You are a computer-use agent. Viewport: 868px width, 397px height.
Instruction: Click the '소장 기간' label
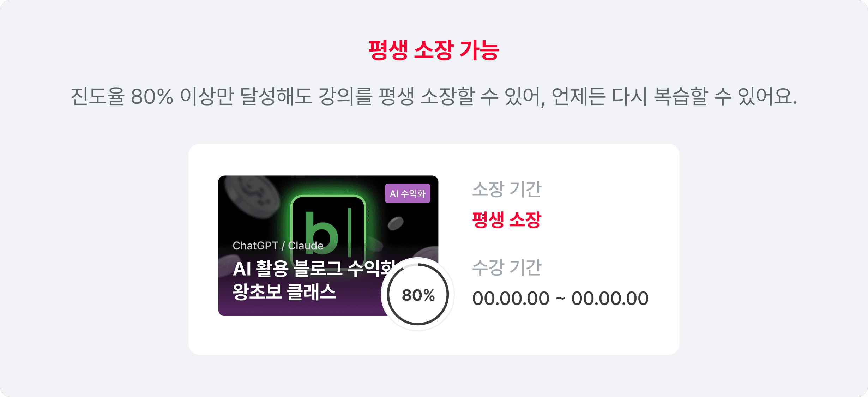click(507, 189)
